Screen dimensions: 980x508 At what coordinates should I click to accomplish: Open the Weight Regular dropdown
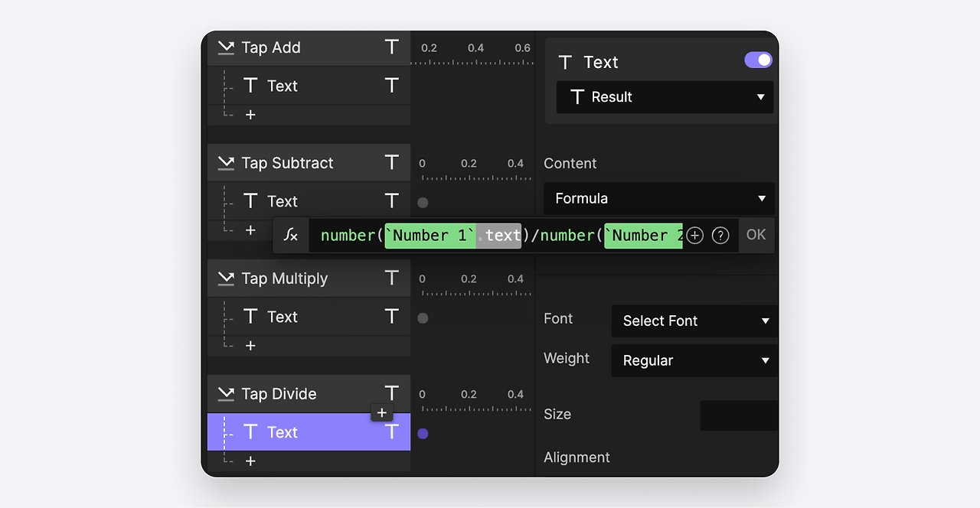coord(694,361)
